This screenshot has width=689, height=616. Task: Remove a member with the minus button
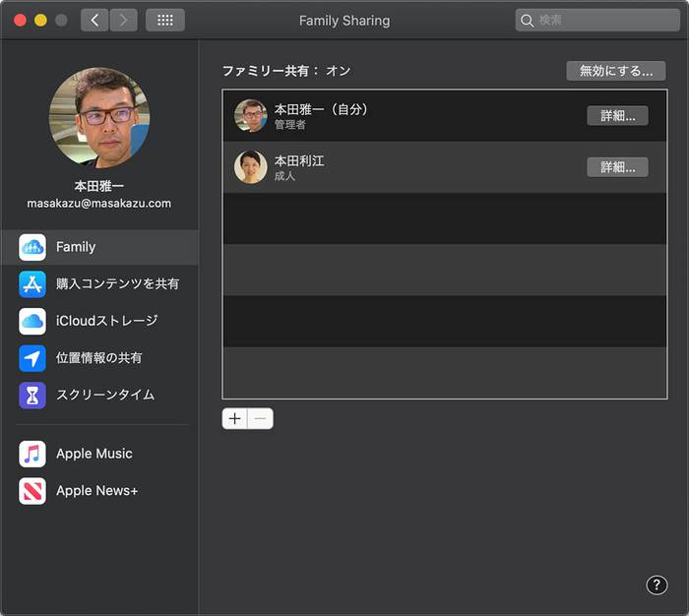[x=260, y=419]
